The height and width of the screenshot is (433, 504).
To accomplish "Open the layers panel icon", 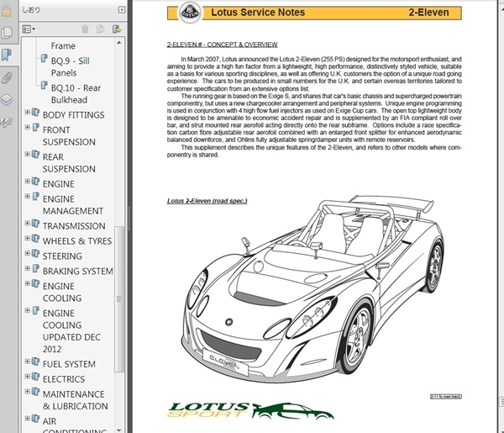I will [6, 100].
